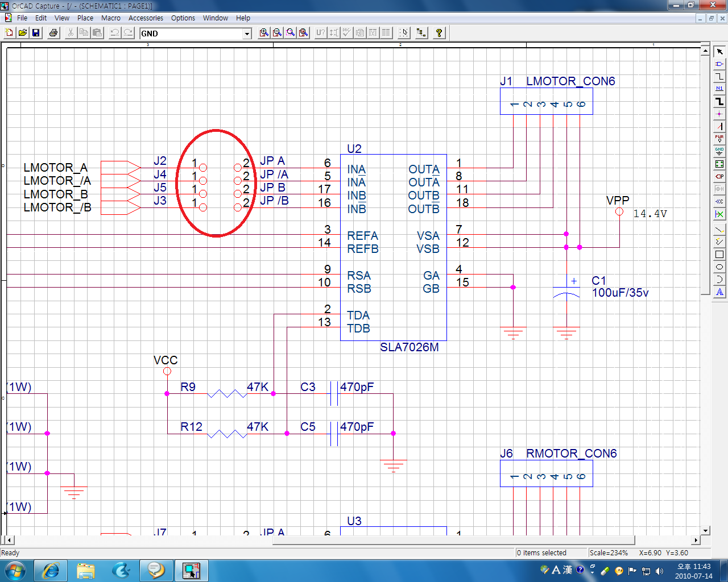
Task: Select the J1 LMOTOR_CON6 connector label
Action: pos(557,81)
